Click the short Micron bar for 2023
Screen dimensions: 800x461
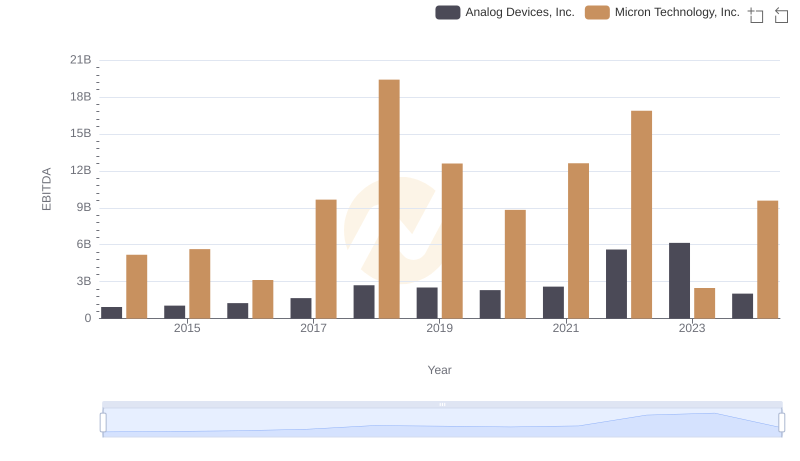pos(705,303)
